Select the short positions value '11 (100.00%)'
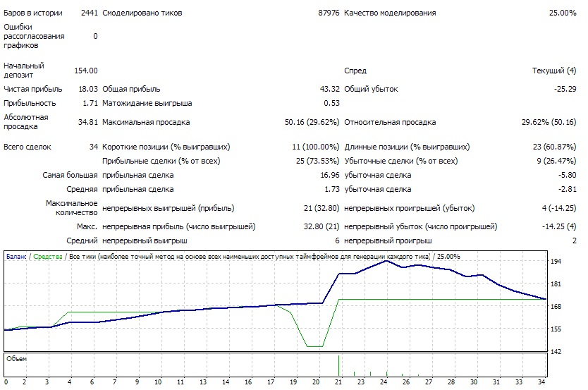The height and width of the screenshot is (390, 588). 316,147
